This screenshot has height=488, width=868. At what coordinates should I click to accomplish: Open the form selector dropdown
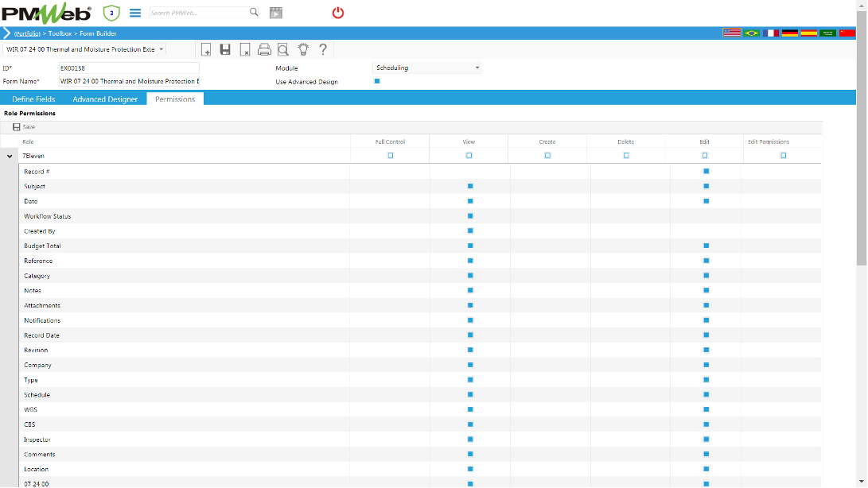161,49
